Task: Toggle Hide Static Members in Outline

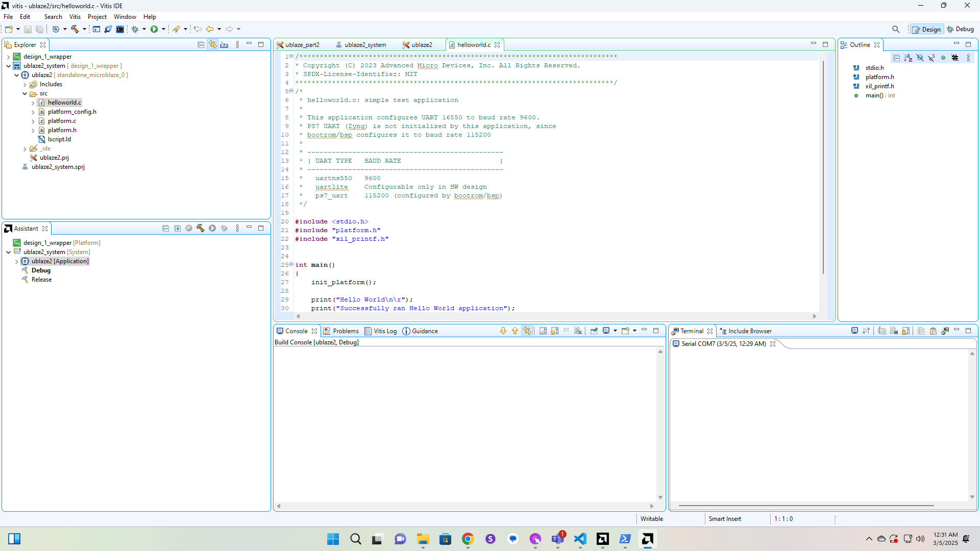Action: [932, 58]
